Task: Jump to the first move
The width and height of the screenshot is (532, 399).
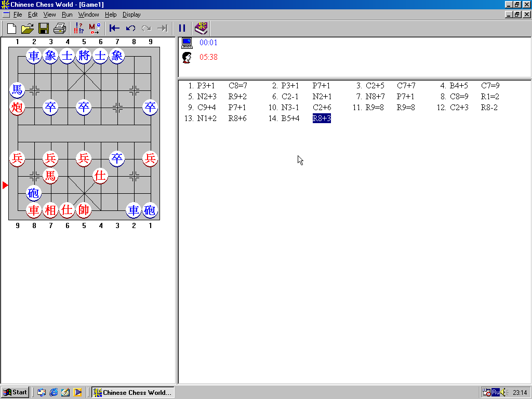Action: [114, 29]
